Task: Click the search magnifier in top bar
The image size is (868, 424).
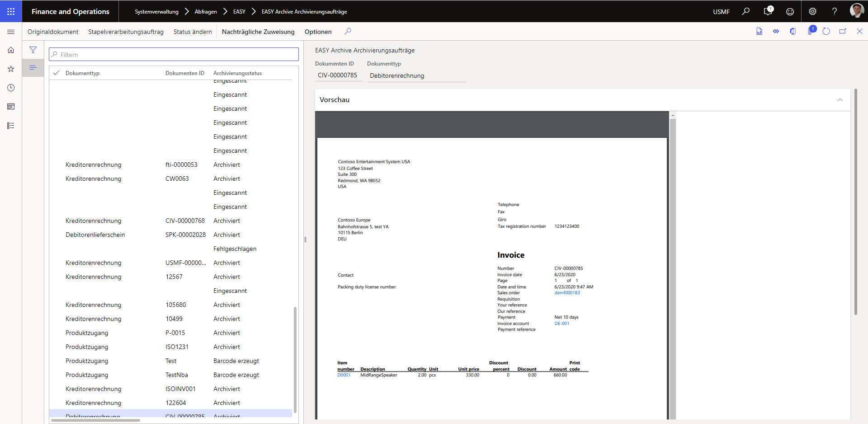Action: [x=746, y=11]
